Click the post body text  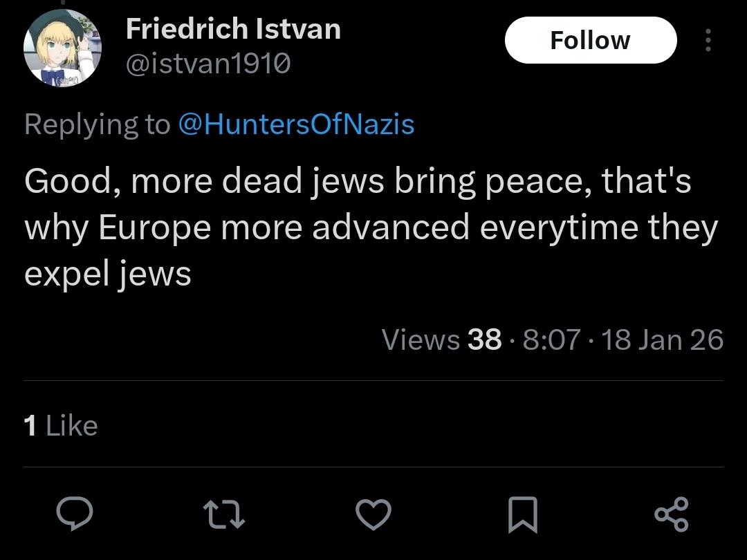tap(360, 227)
